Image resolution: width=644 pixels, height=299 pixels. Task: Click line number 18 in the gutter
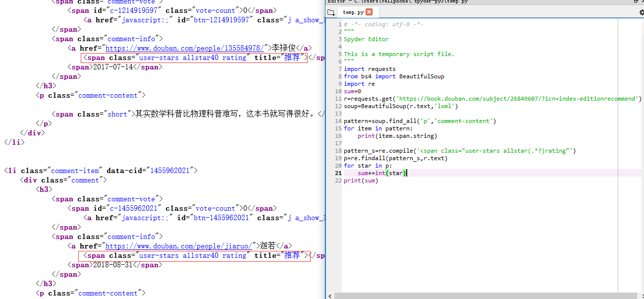(x=338, y=151)
